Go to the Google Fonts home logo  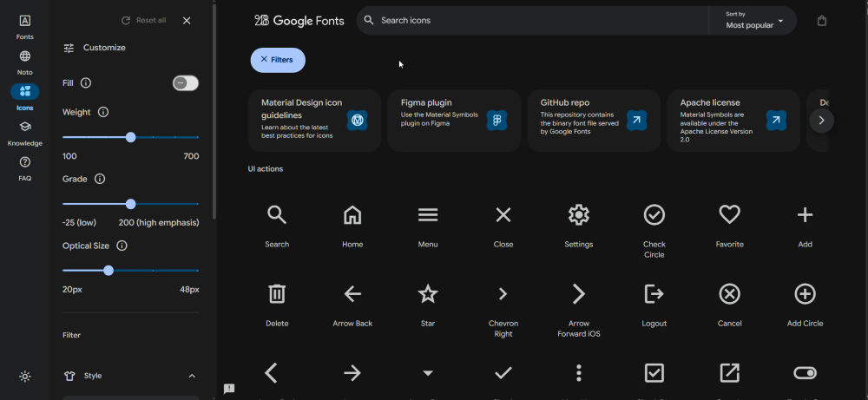tap(299, 21)
